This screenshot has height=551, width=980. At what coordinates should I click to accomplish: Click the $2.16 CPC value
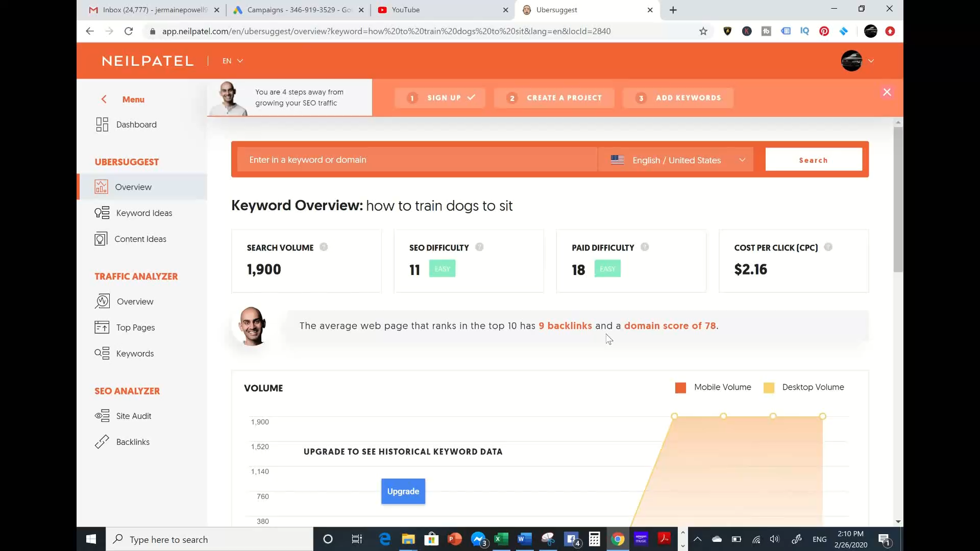click(x=750, y=269)
